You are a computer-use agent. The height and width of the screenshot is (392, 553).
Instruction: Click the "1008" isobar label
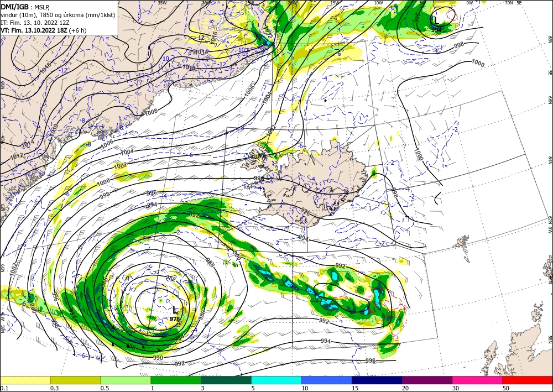(151, 113)
